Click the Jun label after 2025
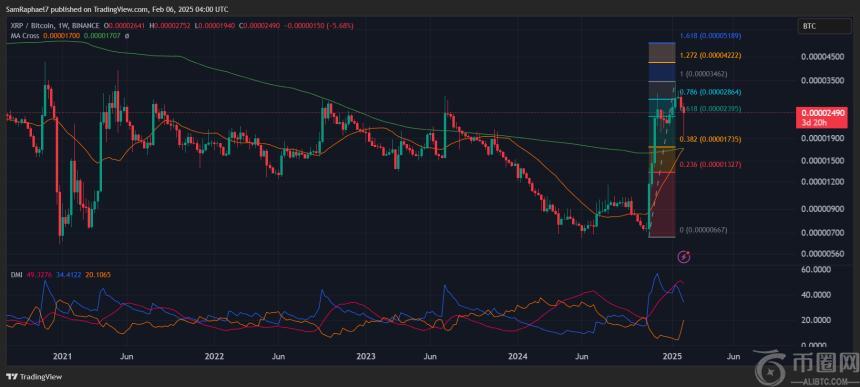The image size is (860, 387). click(x=733, y=356)
